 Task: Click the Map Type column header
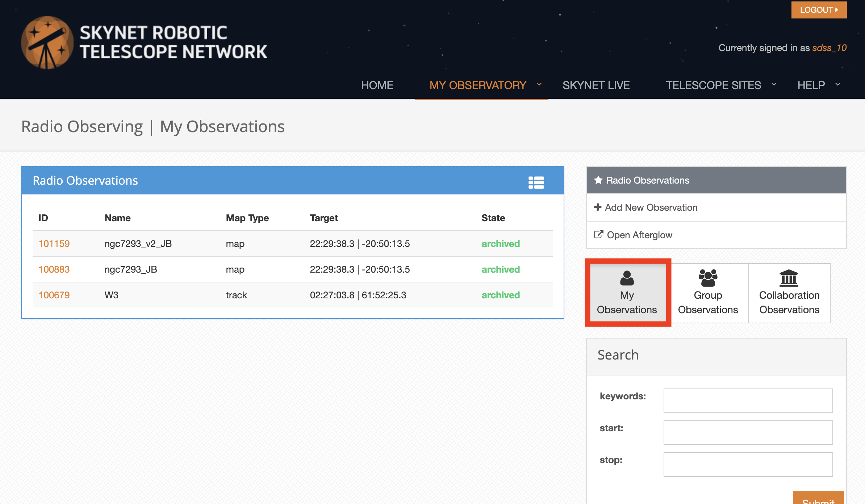tap(247, 218)
